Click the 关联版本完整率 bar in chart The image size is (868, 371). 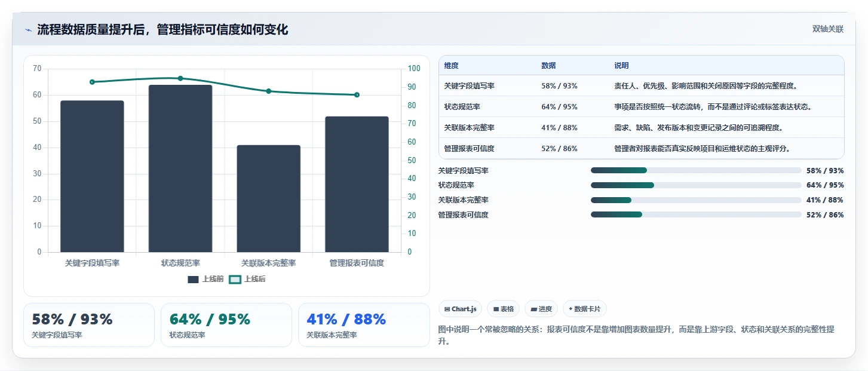(x=268, y=198)
